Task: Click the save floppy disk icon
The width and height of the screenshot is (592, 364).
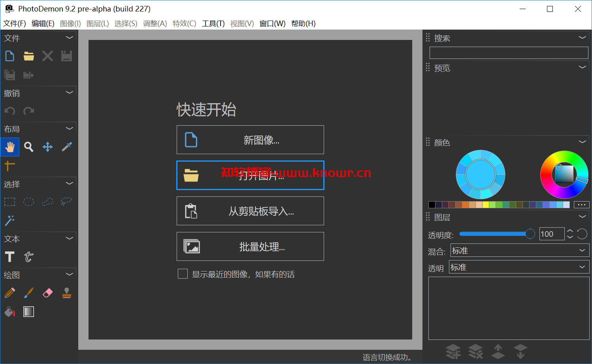Action: tap(67, 56)
